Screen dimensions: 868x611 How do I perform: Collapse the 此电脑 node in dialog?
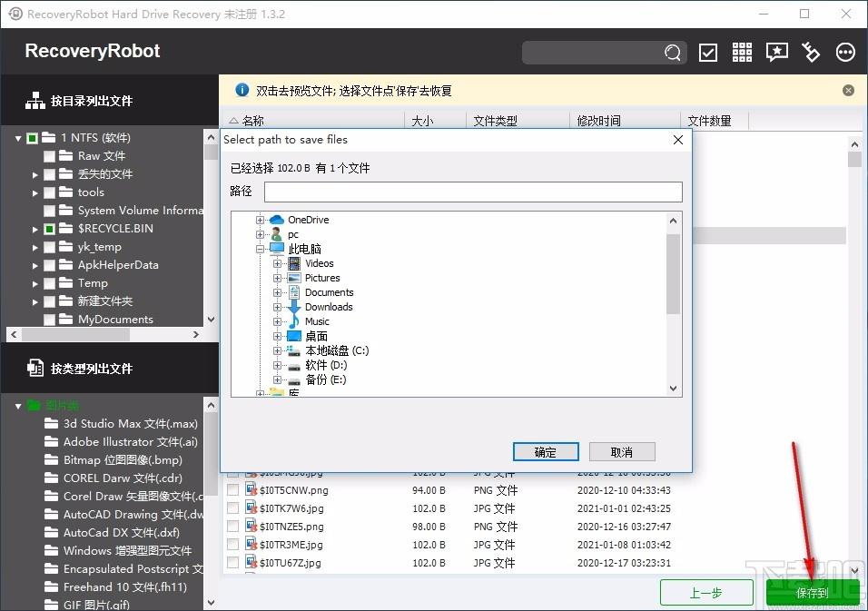[x=260, y=249]
